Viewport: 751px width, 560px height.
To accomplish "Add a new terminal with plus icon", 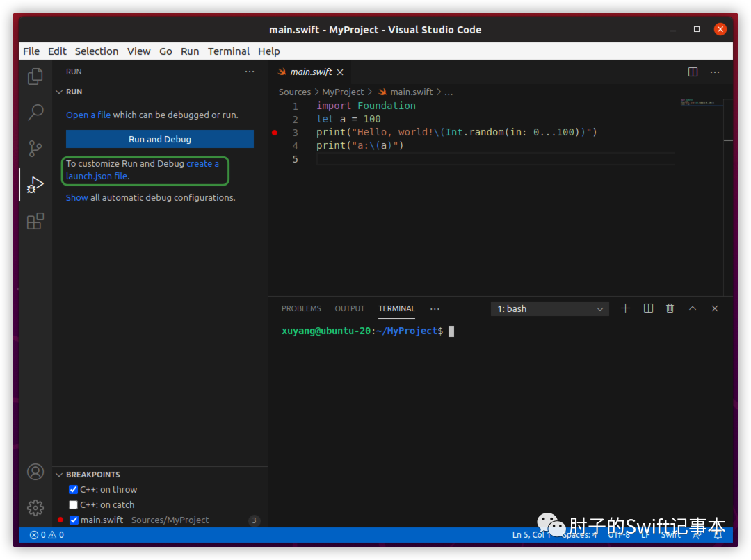I will 625,308.
